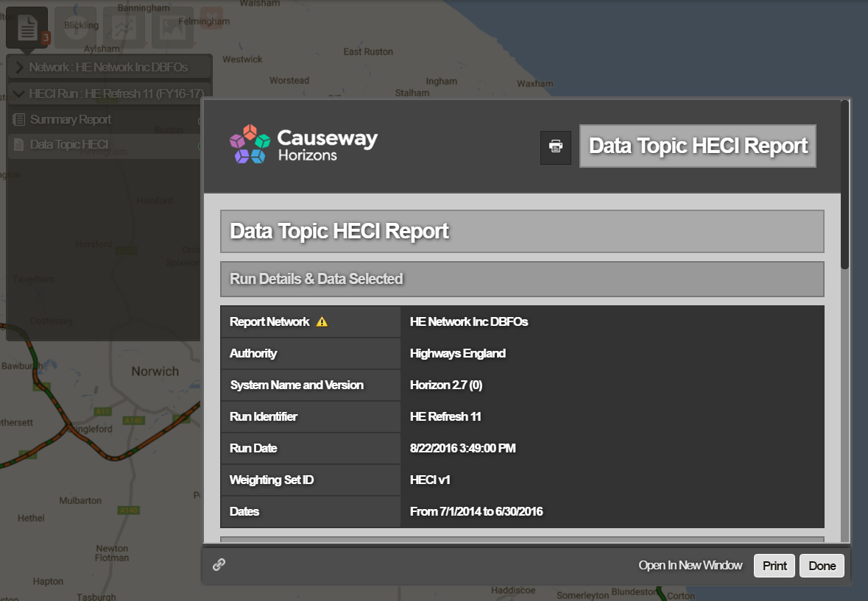Click the Highways England value
The image size is (868, 601).
click(x=458, y=353)
